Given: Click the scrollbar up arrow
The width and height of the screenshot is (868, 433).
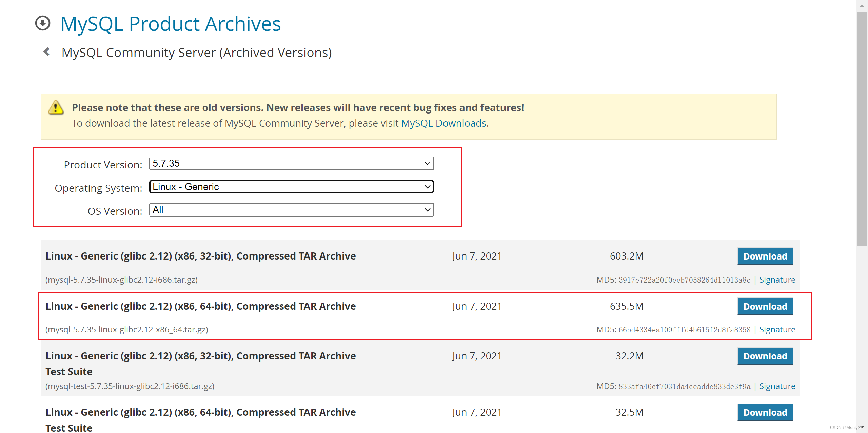Looking at the screenshot, I should (862, 6).
